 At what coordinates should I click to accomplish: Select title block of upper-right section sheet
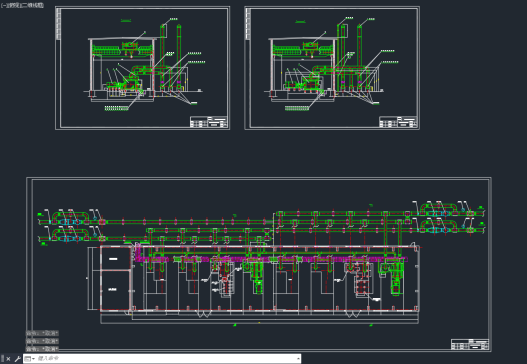point(398,122)
